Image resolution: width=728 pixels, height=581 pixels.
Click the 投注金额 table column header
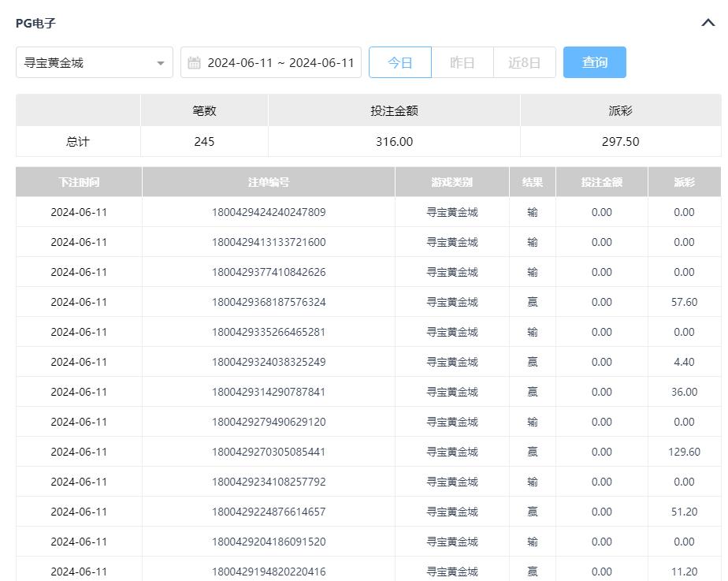pyautogui.click(x=602, y=182)
